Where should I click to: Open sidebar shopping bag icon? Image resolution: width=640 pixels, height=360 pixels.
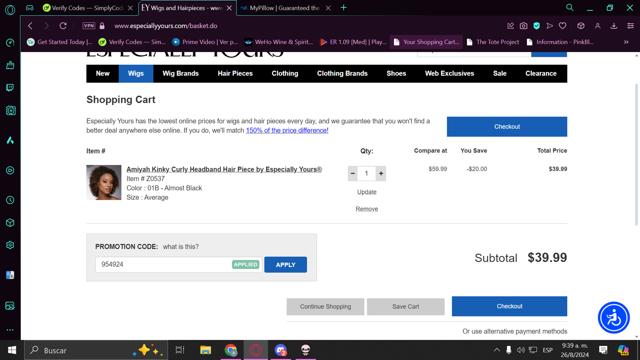click(10, 65)
